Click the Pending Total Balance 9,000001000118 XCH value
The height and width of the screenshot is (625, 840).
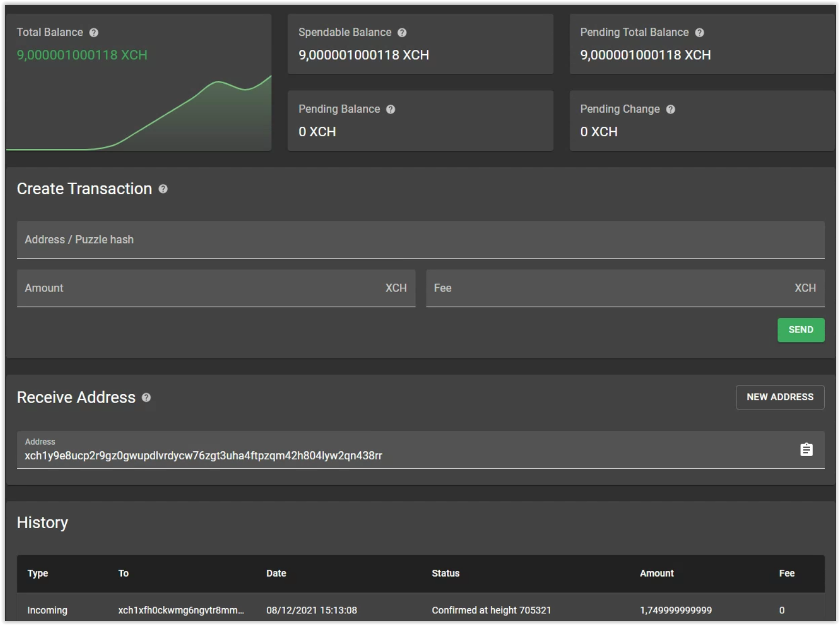click(645, 55)
